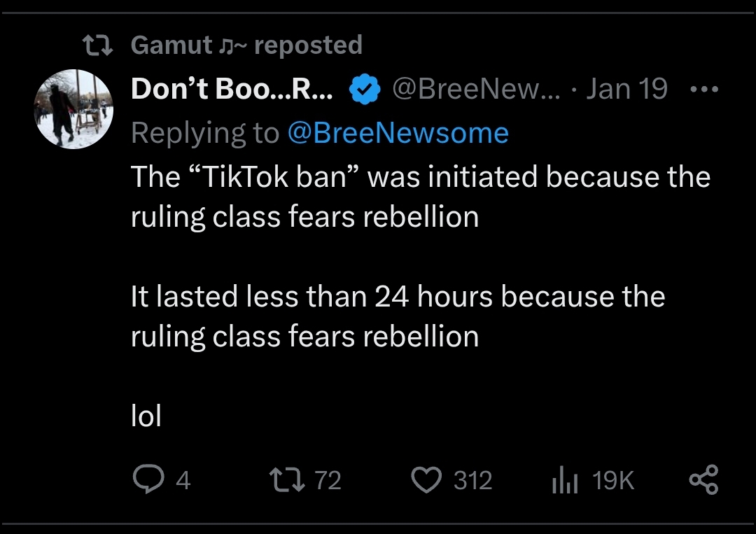This screenshot has width=756, height=534.
Task: Open the Jan 19 timestamp link
Action: (x=626, y=89)
